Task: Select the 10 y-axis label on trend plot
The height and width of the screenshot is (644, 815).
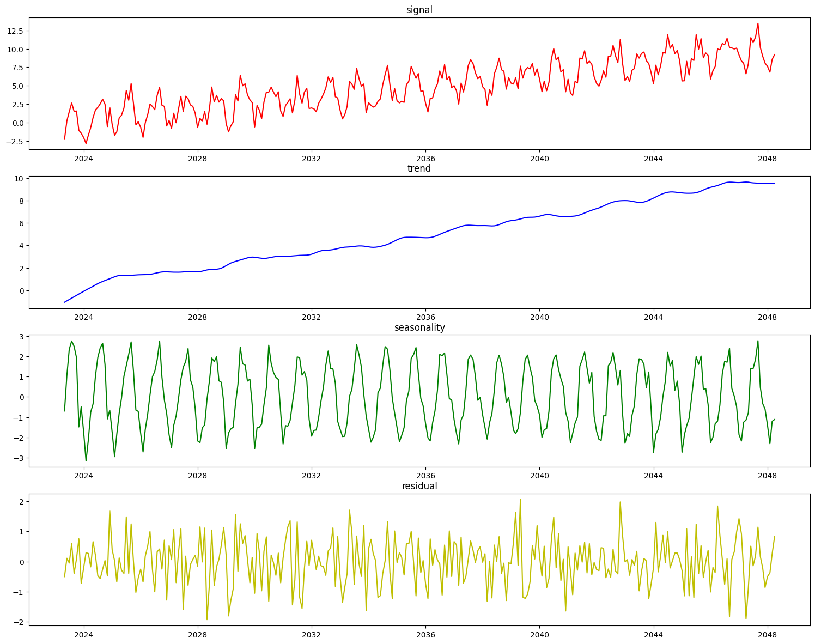Action: pyautogui.click(x=20, y=179)
